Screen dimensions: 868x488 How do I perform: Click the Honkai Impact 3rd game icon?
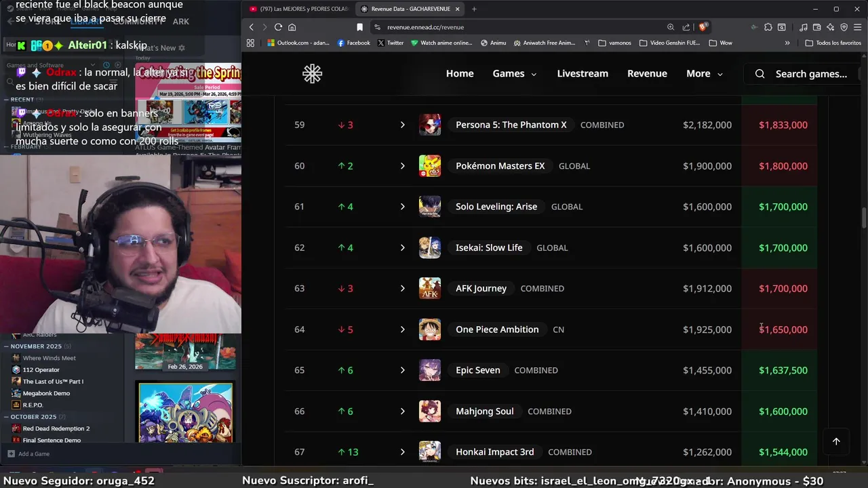point(430,452)
